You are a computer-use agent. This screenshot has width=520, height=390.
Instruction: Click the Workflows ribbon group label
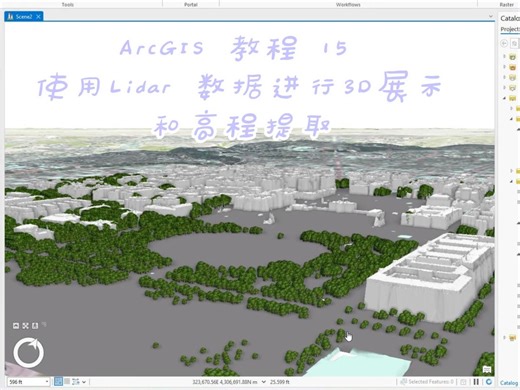click(348, 4)
